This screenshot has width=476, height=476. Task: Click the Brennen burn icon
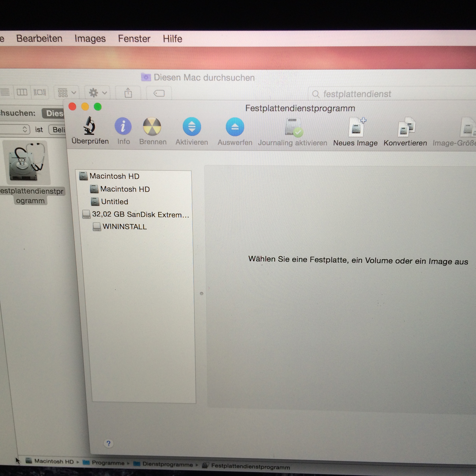(x=152, y=127)
